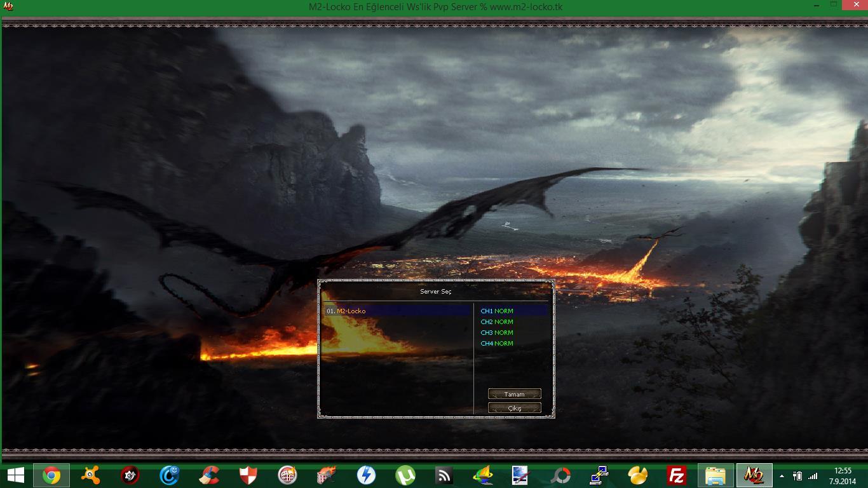
Task: Open the gray-red circular ring taskbar icon
Action: (561, 475)
